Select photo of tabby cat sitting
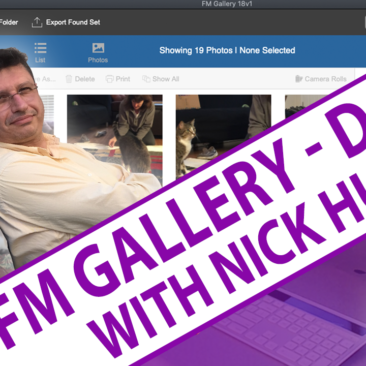This screenshot has width=366, height=366. tap(223, 132)
